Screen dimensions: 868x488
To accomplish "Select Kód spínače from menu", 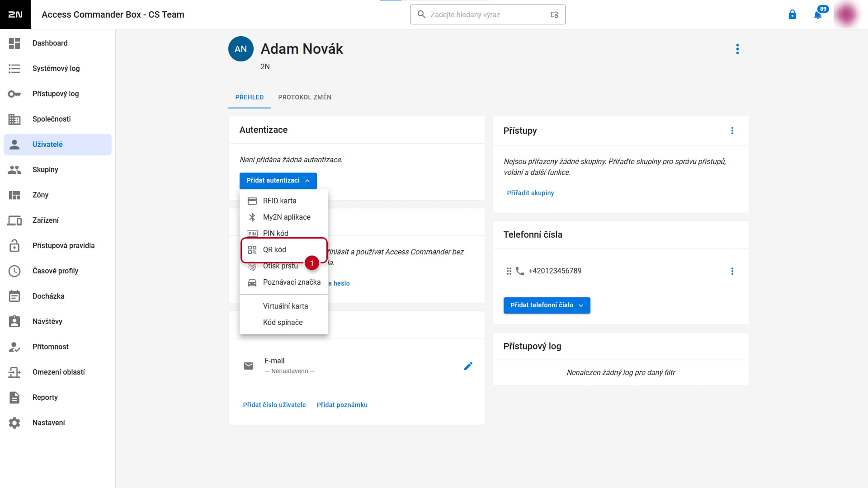I will pos(284,323).
